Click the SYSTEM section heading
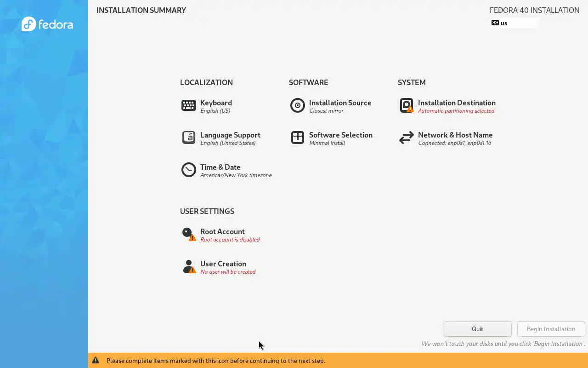This screenshot has width=588, height=368. (x=412, y=82)
